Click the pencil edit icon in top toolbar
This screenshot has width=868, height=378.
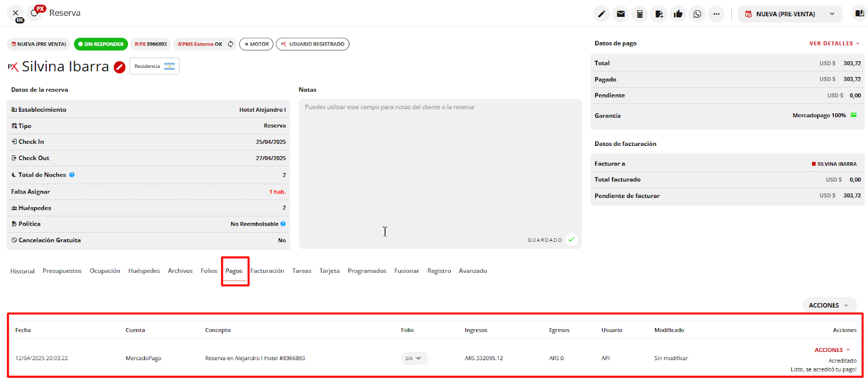[x=602, y=14]
